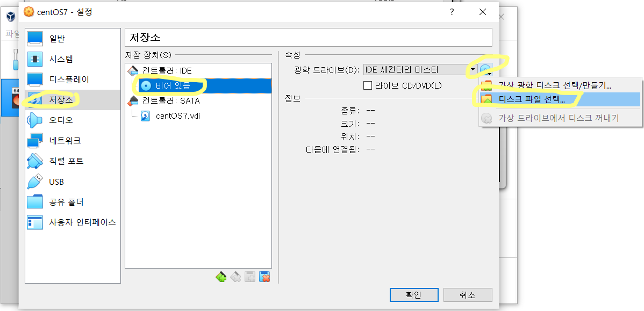Open the 사용자 인터페이스 settings category
The width and height of the screenshot is (644, 311).
pyautogui.click(x=73, y=223)
